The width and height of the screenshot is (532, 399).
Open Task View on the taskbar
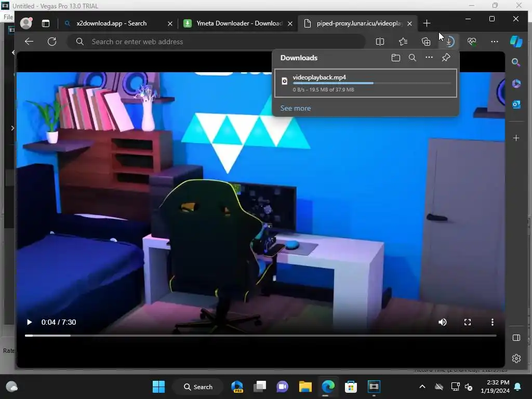[260, 387]
